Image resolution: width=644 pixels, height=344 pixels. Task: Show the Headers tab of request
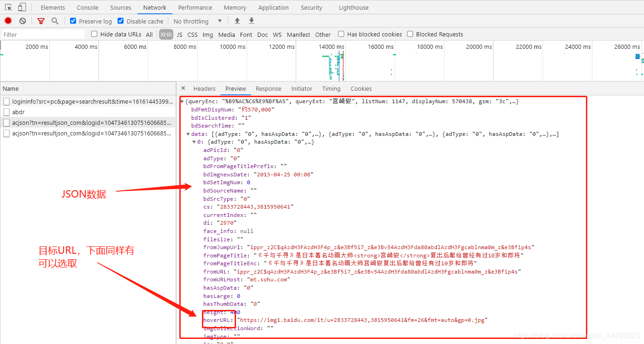[x=204, y=88]
